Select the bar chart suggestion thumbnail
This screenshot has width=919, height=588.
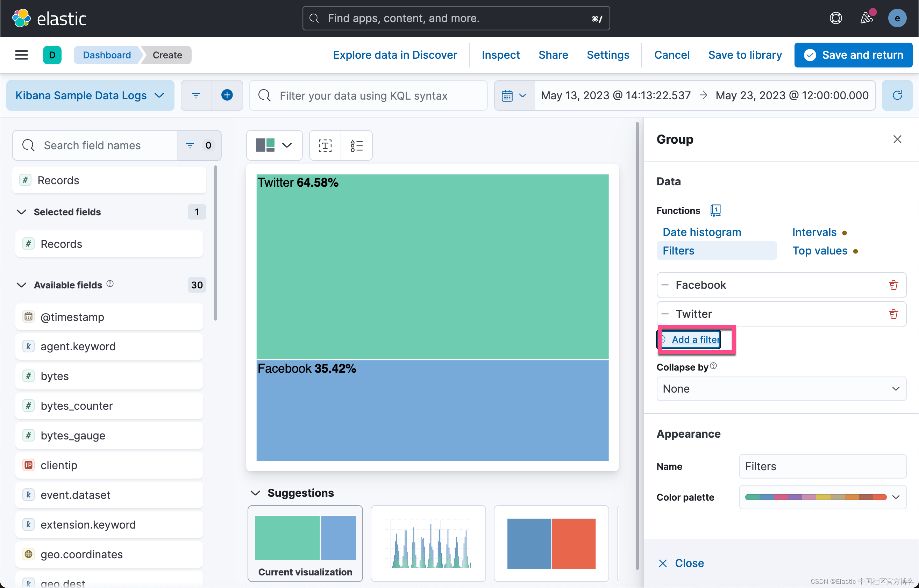click(x=428, y=543)
